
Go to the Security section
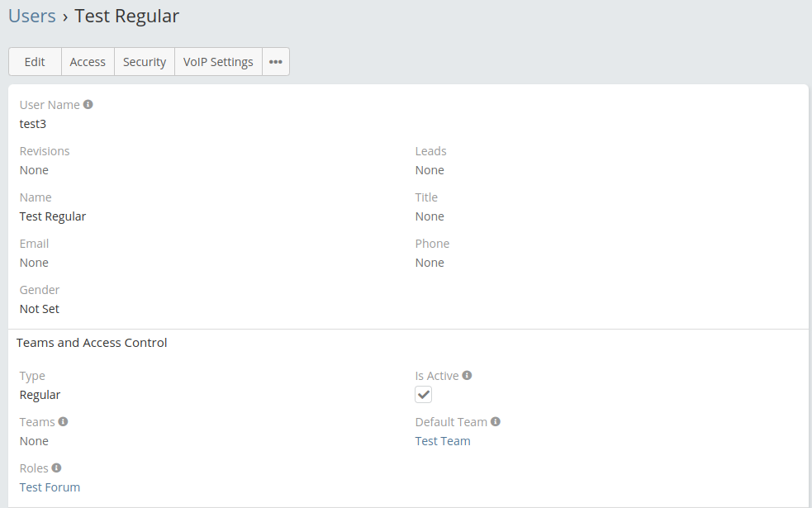pos(145,62)
